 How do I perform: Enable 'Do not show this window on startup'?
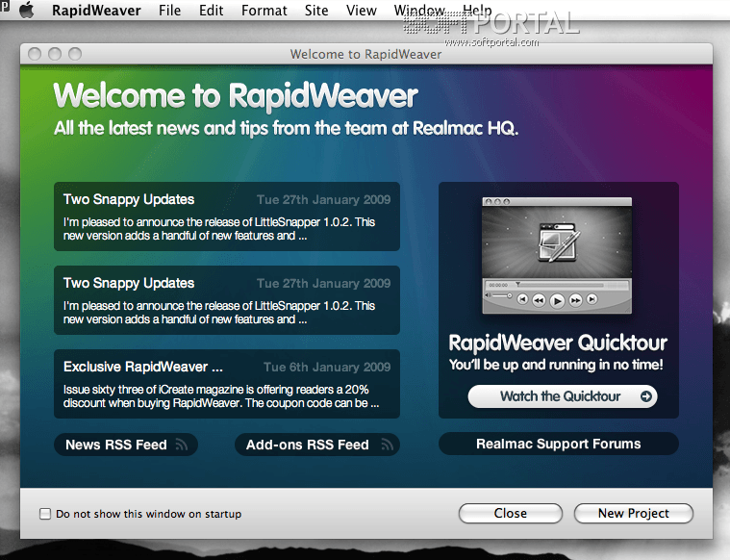pyautogui.click(x=45, y=514)
